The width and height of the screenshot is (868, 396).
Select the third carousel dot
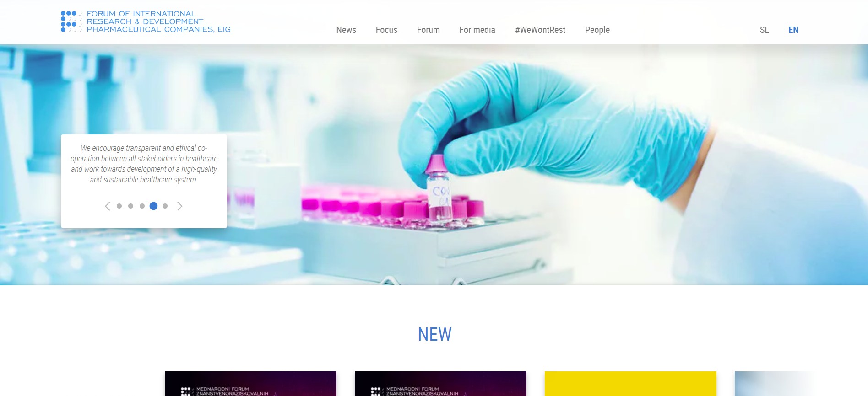[x=142, y=206]
